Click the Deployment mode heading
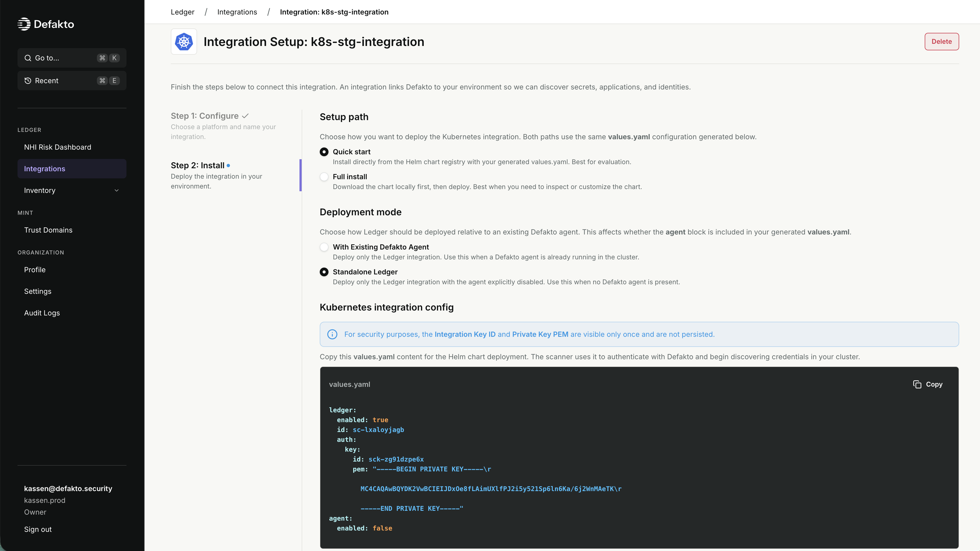Viewport: 980px width, 551px height. click(x=360, y=212)
